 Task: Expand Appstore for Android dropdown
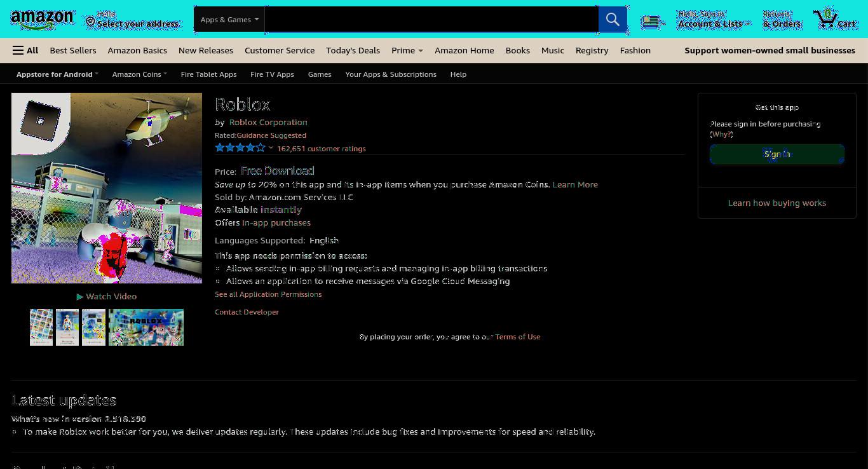click(57, 74)
